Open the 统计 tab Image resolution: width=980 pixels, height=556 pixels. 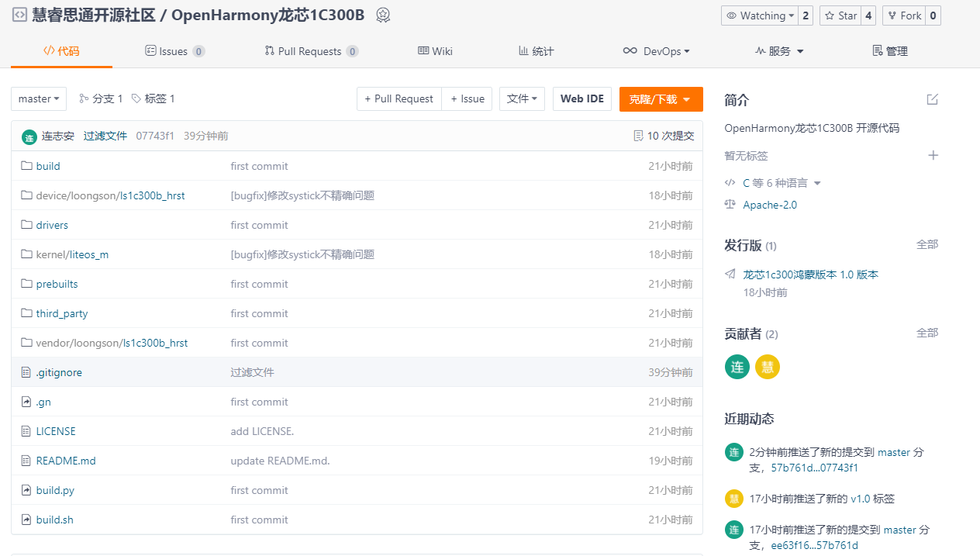pyautogui.click(x=537, y=51)
